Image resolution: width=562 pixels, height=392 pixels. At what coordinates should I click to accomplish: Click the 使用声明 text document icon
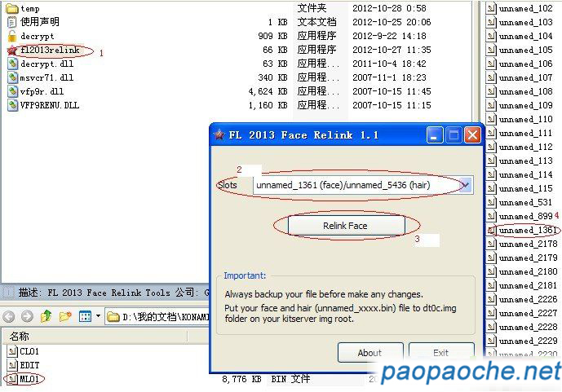[12, 22]
